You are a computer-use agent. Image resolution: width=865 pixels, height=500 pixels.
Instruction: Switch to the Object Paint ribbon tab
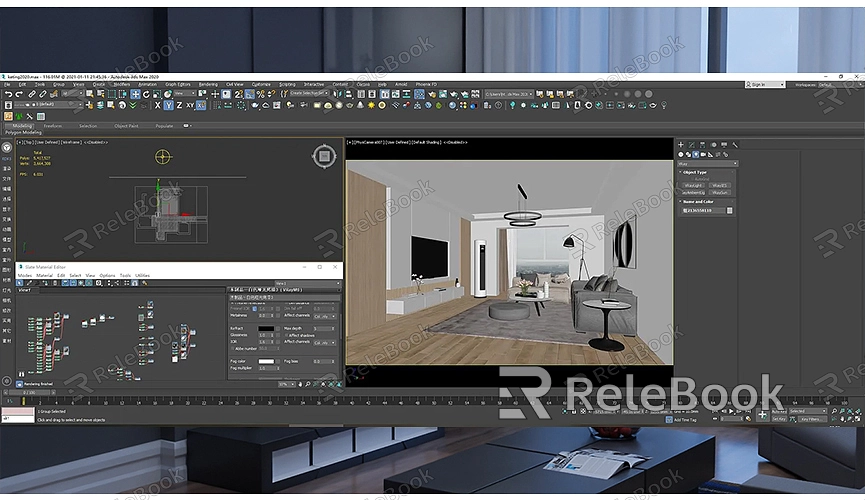point(126,126)
